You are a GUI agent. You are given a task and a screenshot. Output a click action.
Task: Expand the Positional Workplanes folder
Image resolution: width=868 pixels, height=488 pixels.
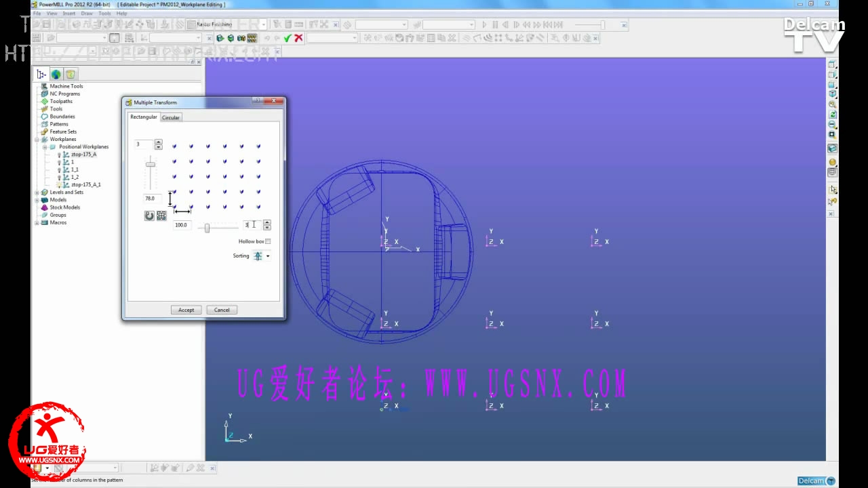coord(45,146)
